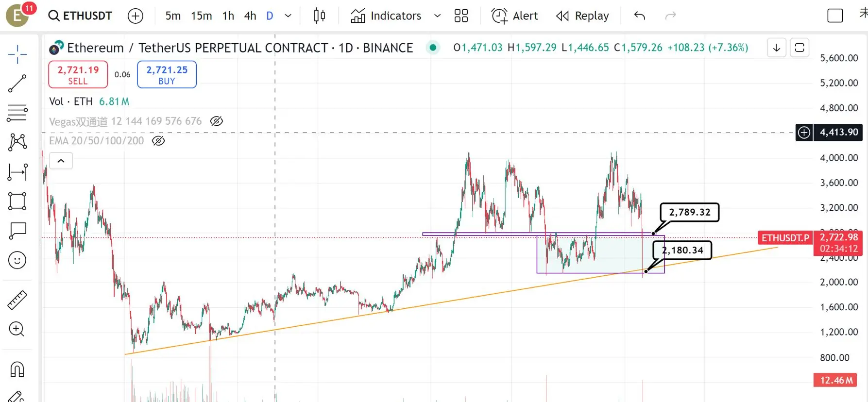868x402 pixels.
Task: Undo the last chart action
Action: (640, 16)
